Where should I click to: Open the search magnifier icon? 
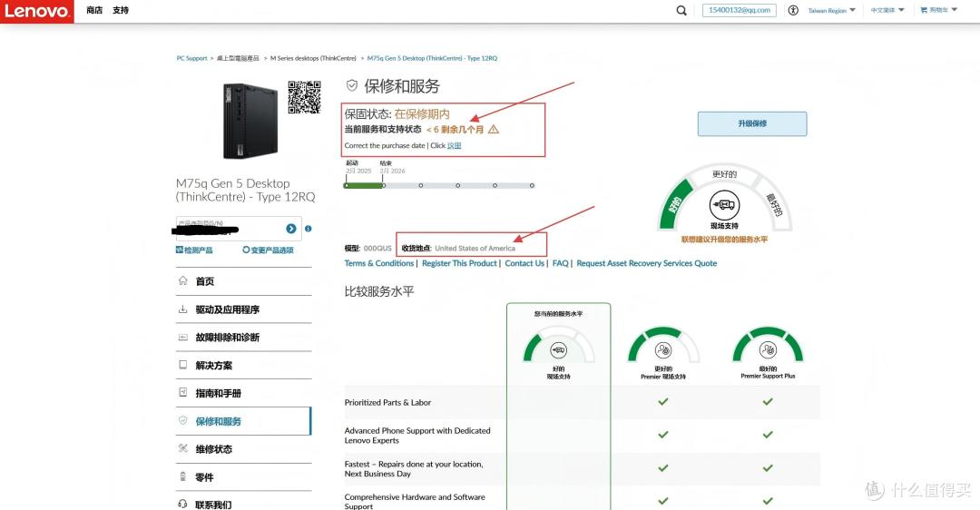[681, 11]
